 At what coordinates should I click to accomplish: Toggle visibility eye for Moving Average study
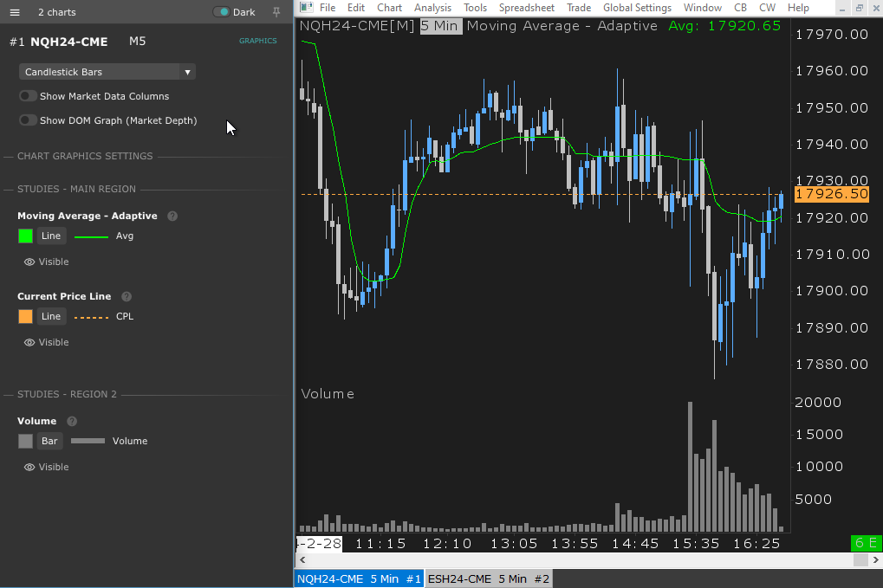[x=29, y=262]
